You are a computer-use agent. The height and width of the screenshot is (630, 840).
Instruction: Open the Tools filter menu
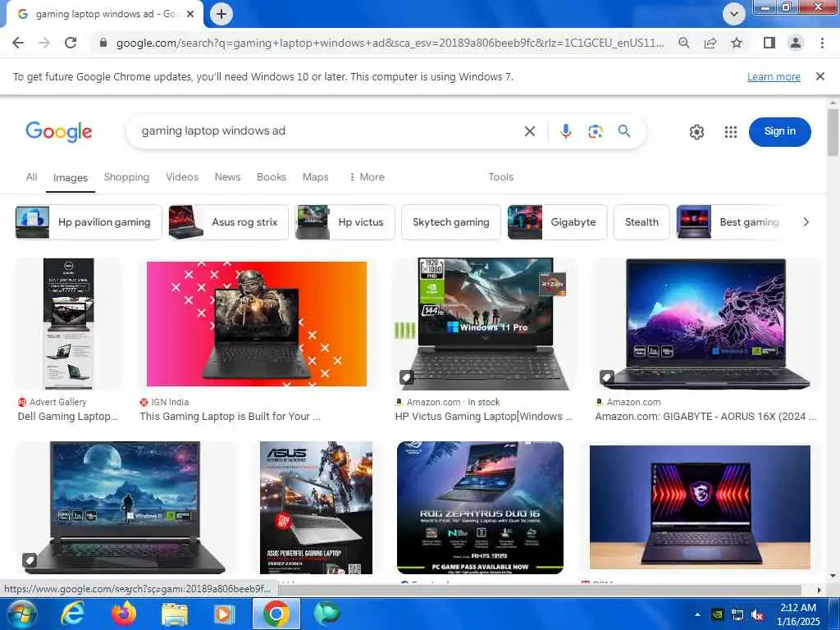pyautogui.click(x=501, y=177)
